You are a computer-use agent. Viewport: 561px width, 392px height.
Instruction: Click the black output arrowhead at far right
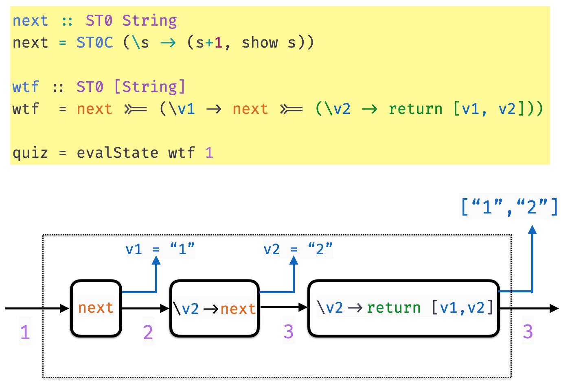click(x=554, y=308)
